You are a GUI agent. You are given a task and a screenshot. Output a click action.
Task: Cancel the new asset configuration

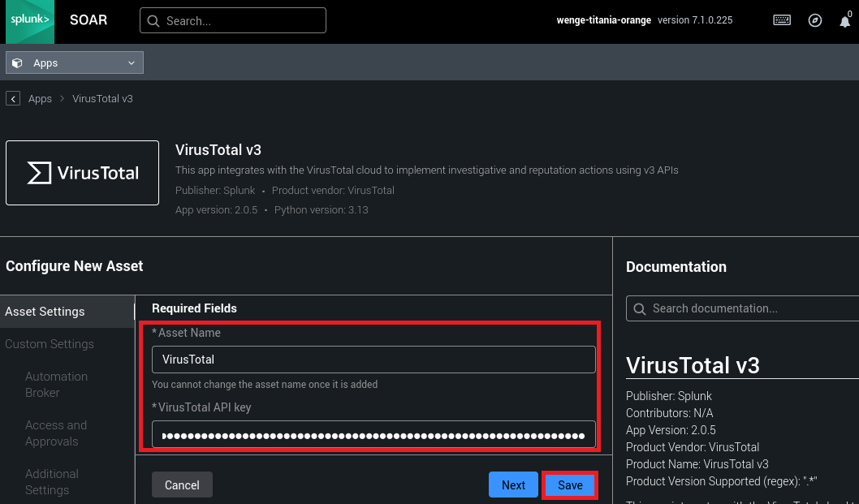click(182, 485)
